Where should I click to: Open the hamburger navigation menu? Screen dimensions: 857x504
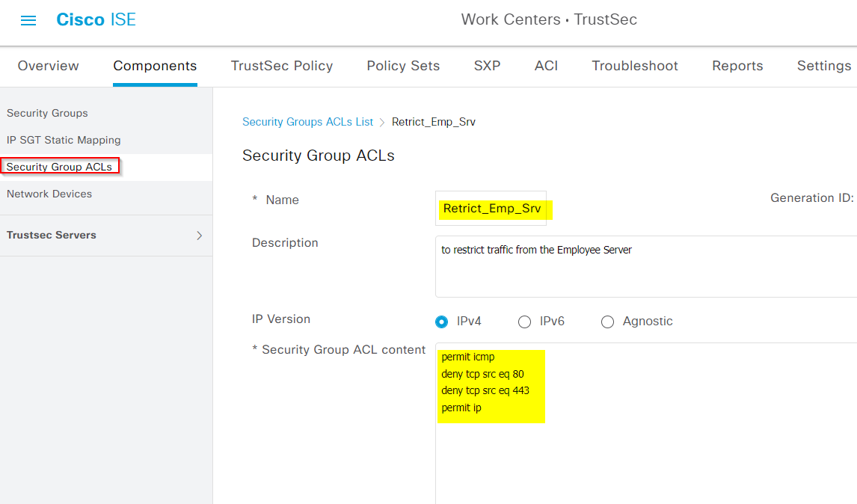pos(28,20)
